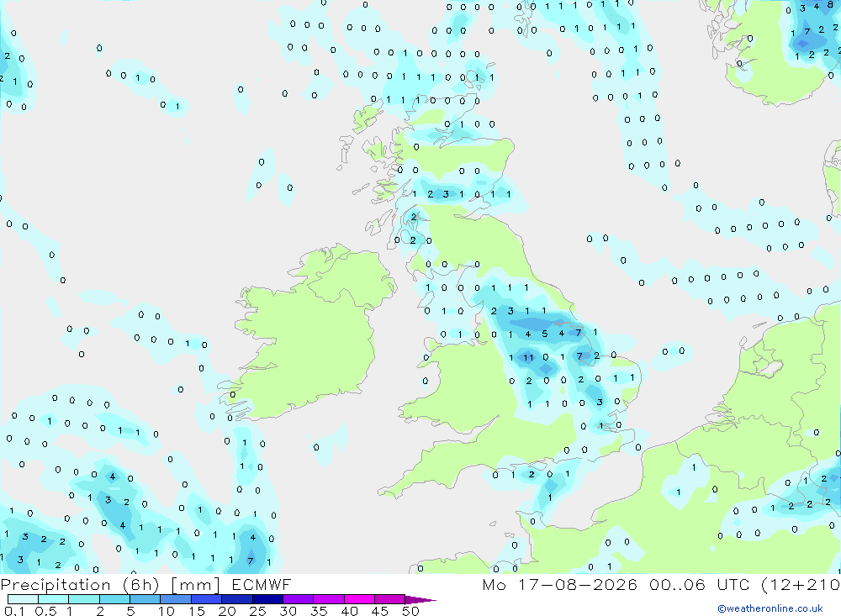
Task: Click the '25' legend scale label
Action: click(258, 611)
